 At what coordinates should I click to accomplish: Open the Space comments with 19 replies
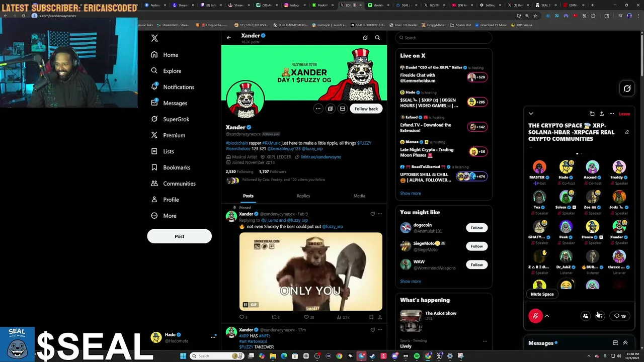[x=620, y=316]
